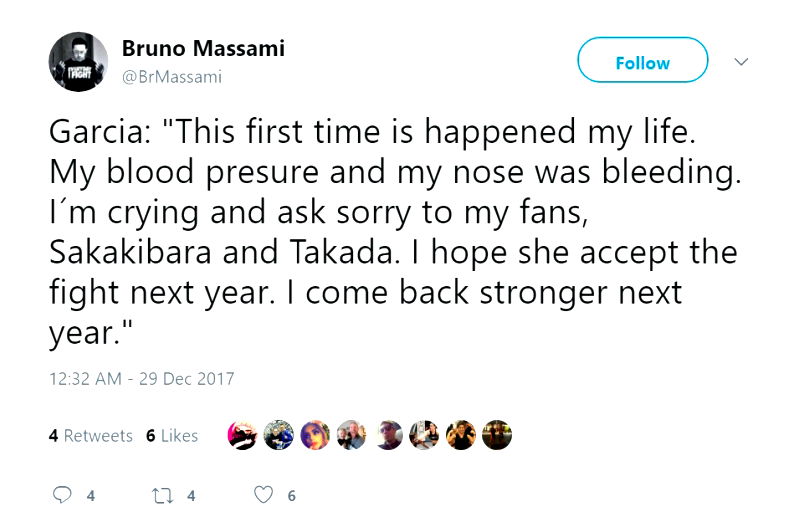Viewport: 800px width, 528px height.
Task: Click the tweet text starting with Garcia
Action: [390, 235]
